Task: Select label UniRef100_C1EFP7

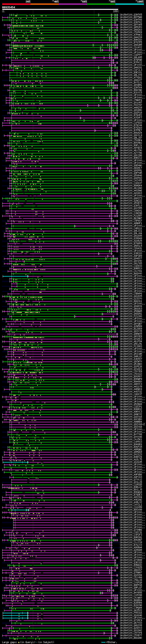Action: 131,55
